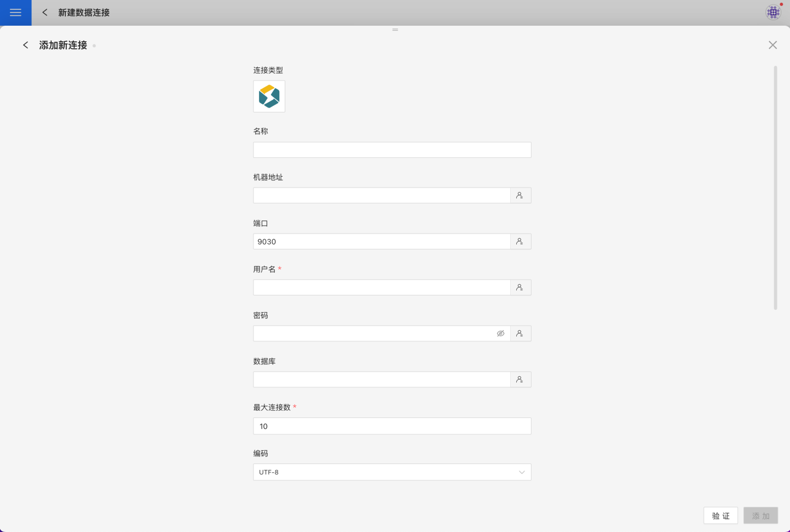Focus the 机器地址 input field
The image size is (790, 532).
coord(381,195)
